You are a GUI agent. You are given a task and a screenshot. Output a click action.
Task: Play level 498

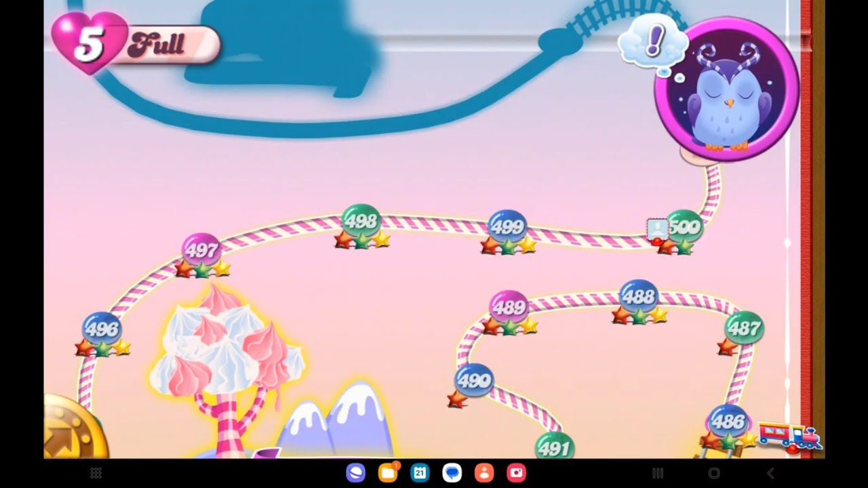pos(361,221)
